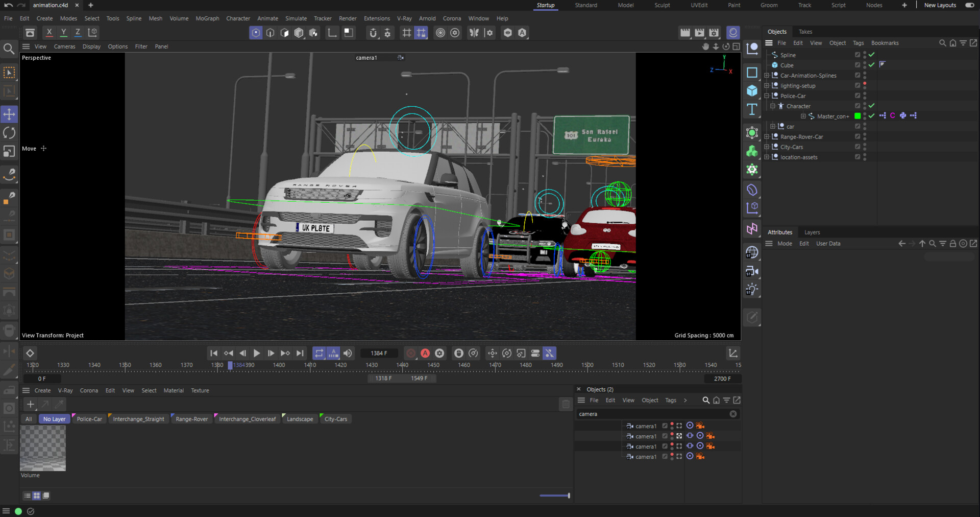Click the back arrow in Attributes manager
Image resolution: width=980 pixels, height=517 pixels.
coord(902,244)
